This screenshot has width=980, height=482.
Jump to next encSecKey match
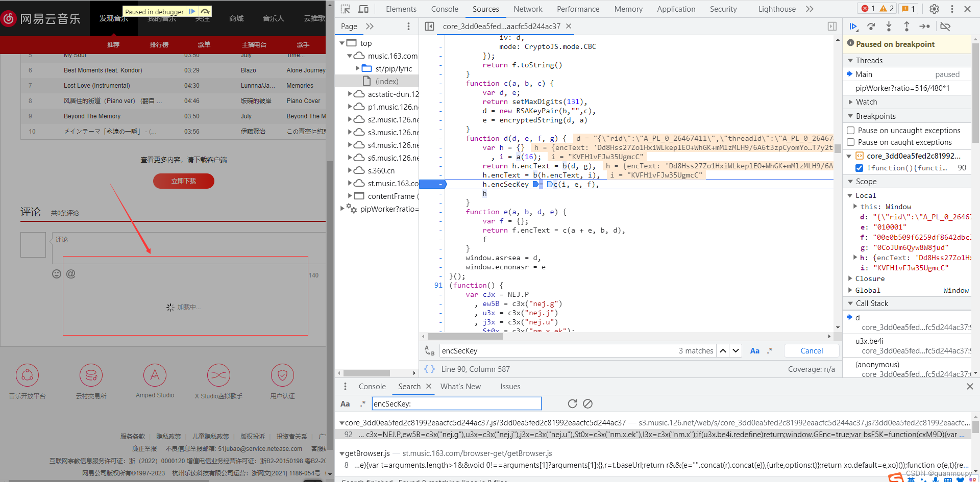[736, 350]
